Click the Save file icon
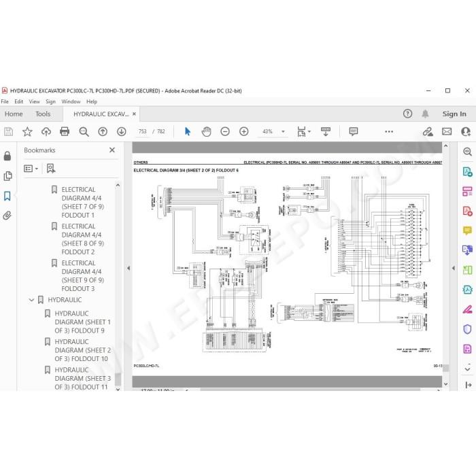The height and width of the screenshot is (476, 476). tap(8, 132)
